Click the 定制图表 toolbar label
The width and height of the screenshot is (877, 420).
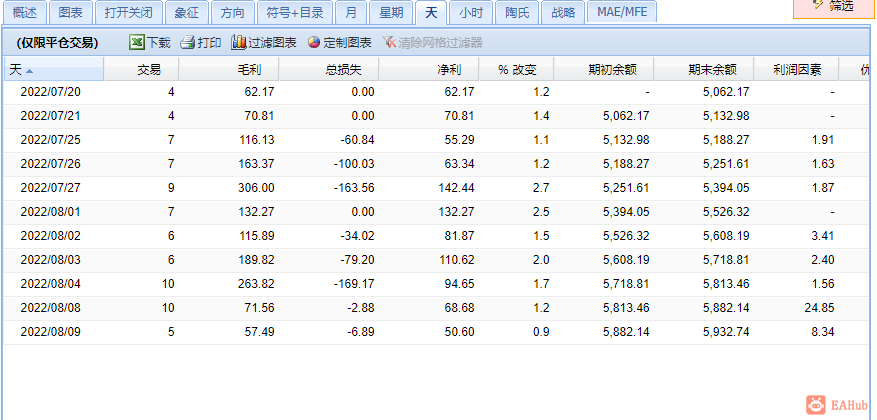tap(347, 43)
